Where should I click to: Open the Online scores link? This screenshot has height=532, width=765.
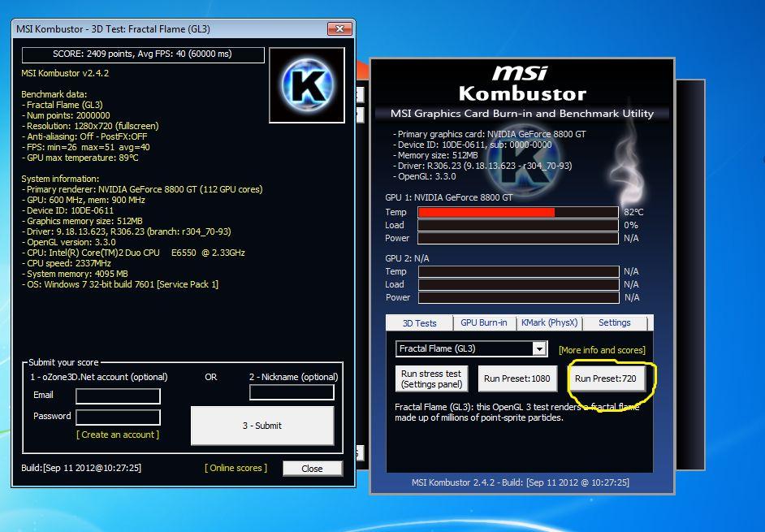point(236,468)
